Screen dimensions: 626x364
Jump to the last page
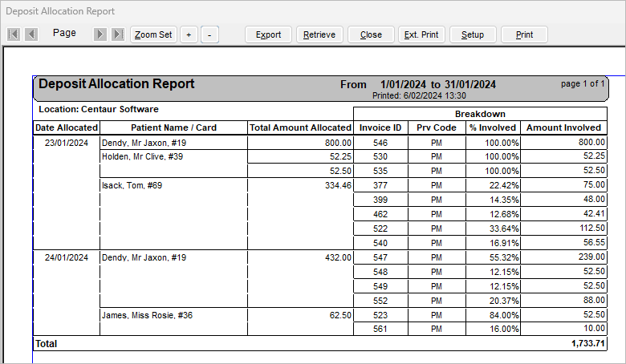[118, 34]
